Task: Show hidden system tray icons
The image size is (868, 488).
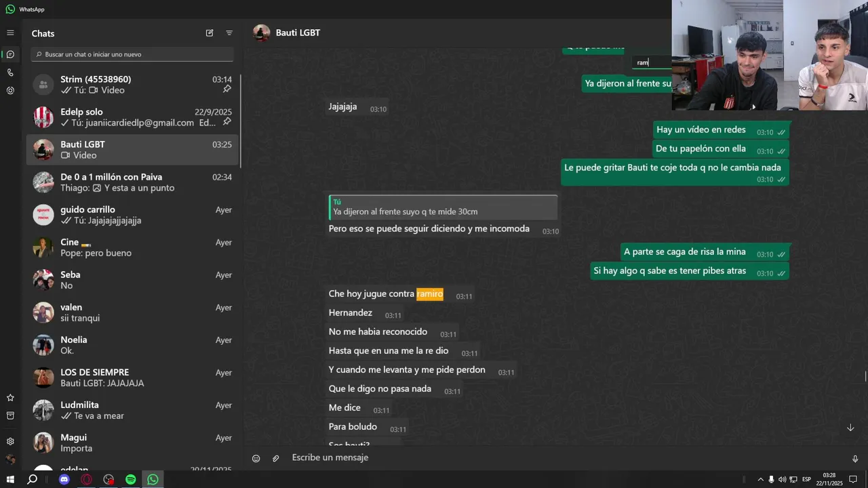Action: (x=760, y=479)
